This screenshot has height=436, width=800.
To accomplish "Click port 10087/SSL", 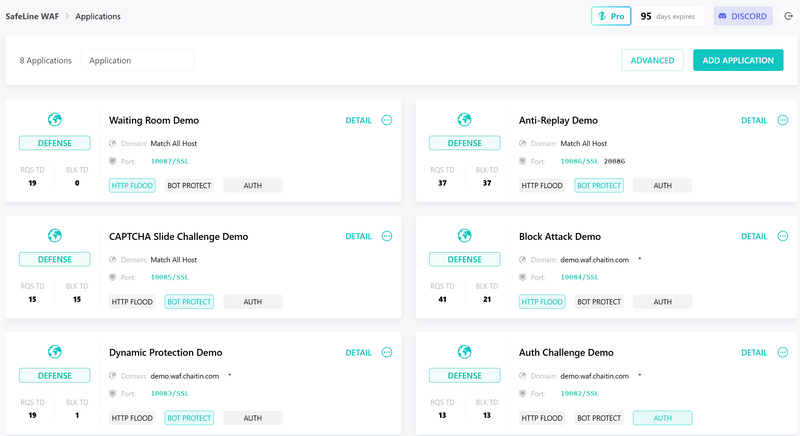I will tap(169, 161).
